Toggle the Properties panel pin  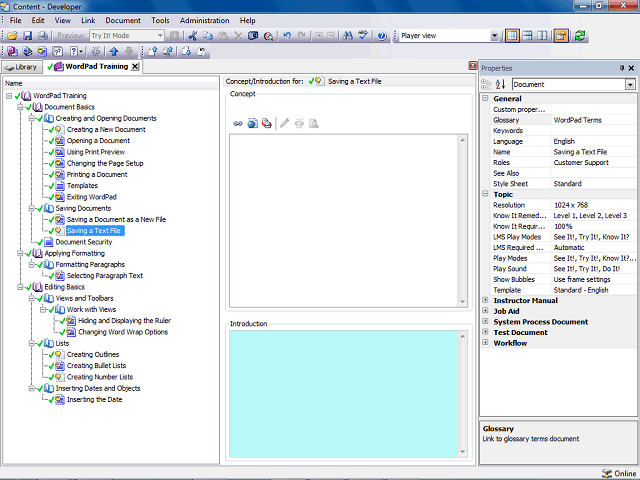click(622, 68)
